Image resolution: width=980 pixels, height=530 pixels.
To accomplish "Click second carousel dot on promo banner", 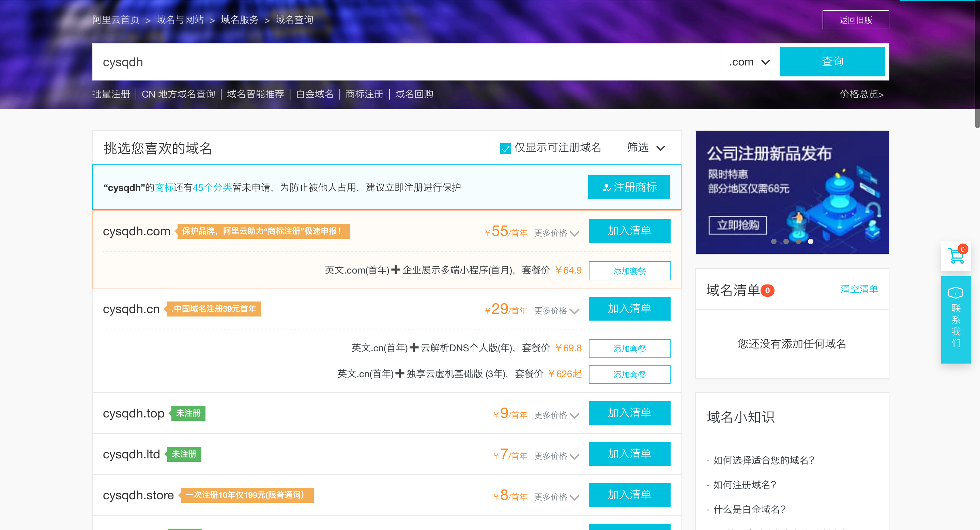I will click(785, 241).
